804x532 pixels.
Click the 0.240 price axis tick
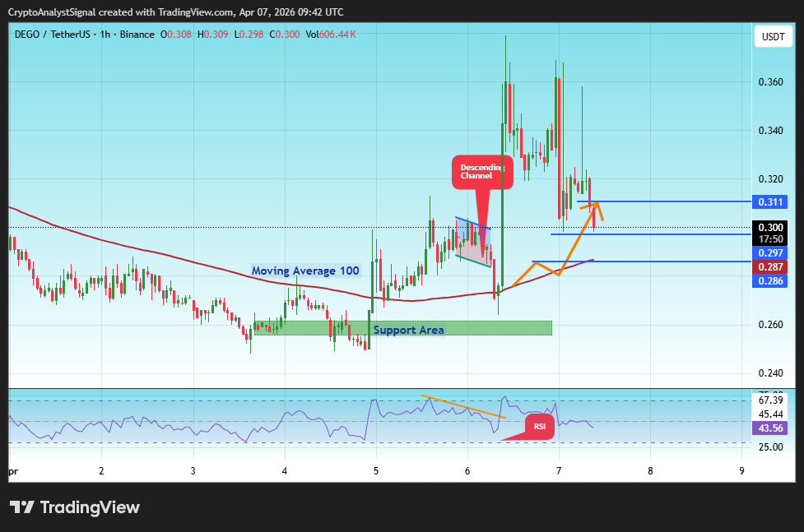click(770, 373)
